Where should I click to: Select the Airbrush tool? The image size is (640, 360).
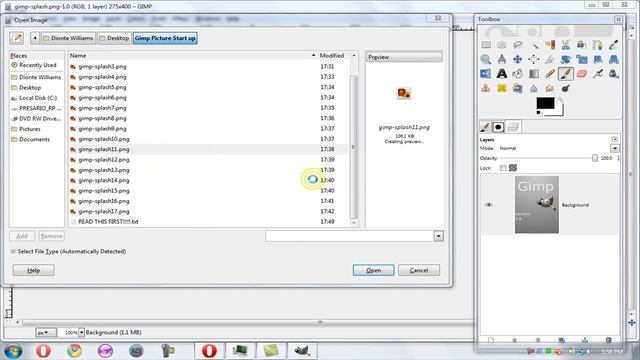(598, 74)
